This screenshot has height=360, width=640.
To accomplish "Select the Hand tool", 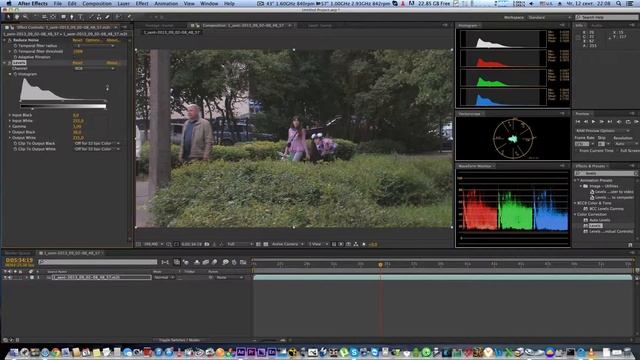I will click(x=17, y=17).
